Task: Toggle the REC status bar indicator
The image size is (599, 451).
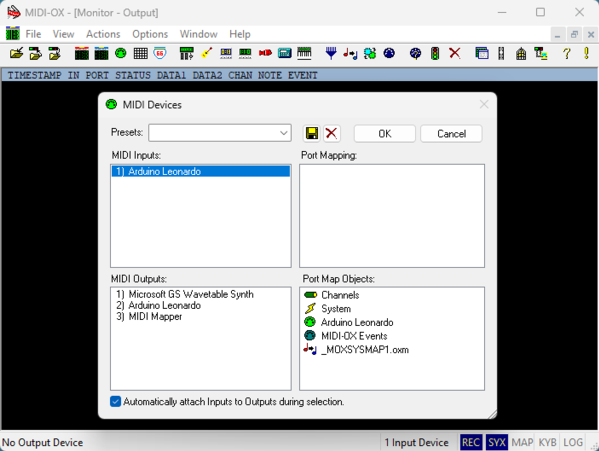Action: click(x=471, y=442)
